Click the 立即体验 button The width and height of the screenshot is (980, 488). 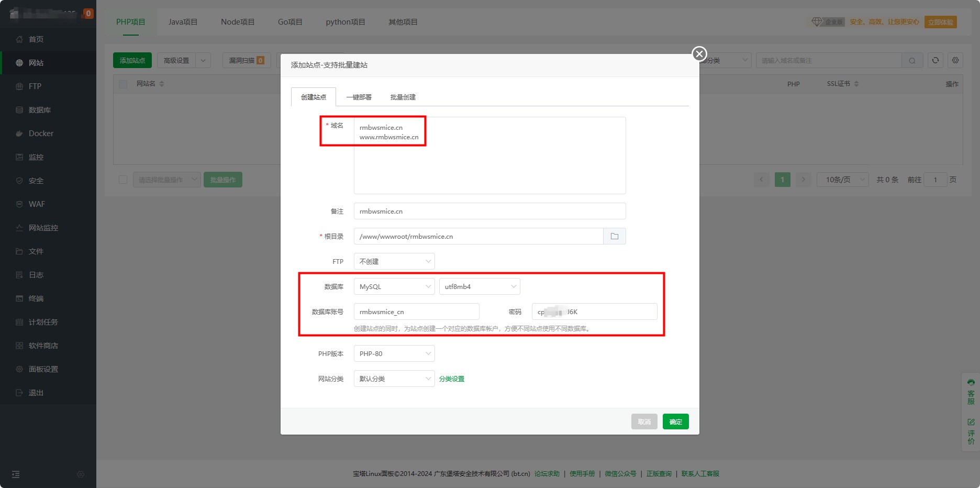click(941, 22)
